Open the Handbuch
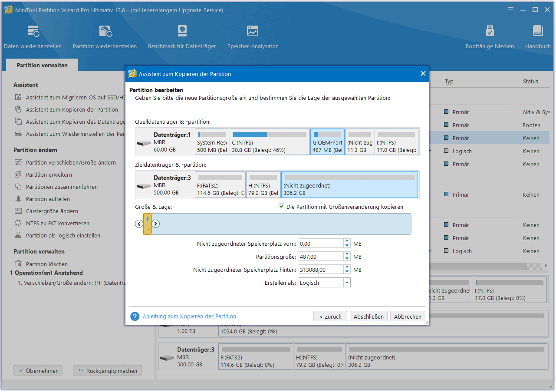This screenshot has width=556, height=392. coord(538,37)
